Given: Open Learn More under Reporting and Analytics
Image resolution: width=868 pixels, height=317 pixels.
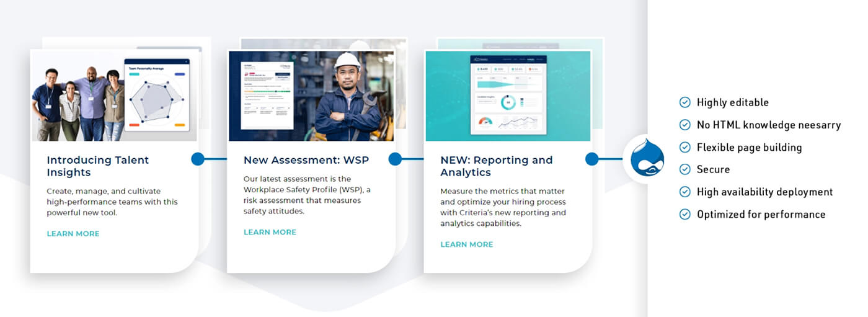Looking at the screenshot, I should pyautogui.click(x=467, y=244).
